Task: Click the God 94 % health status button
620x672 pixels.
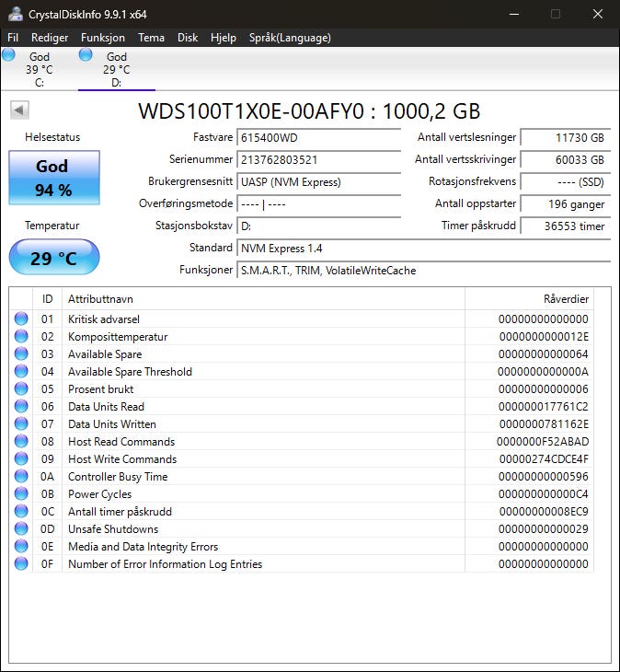Action: click(54, 178)
